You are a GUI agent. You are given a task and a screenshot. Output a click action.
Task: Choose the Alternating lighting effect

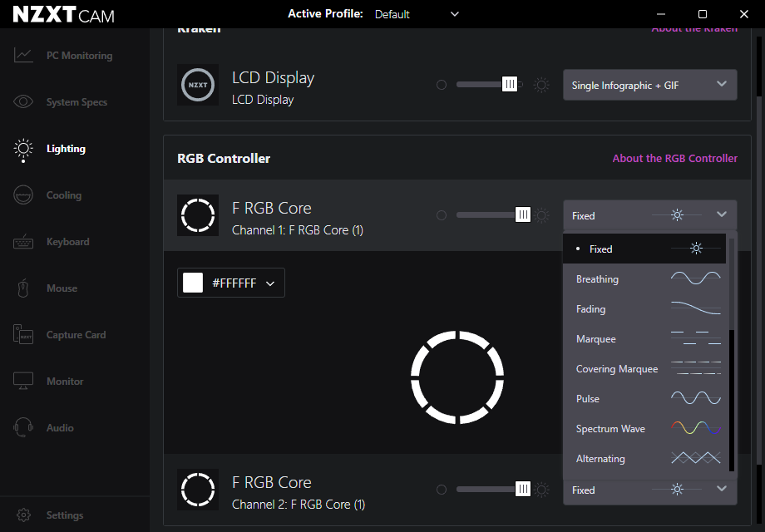(644, 458)
